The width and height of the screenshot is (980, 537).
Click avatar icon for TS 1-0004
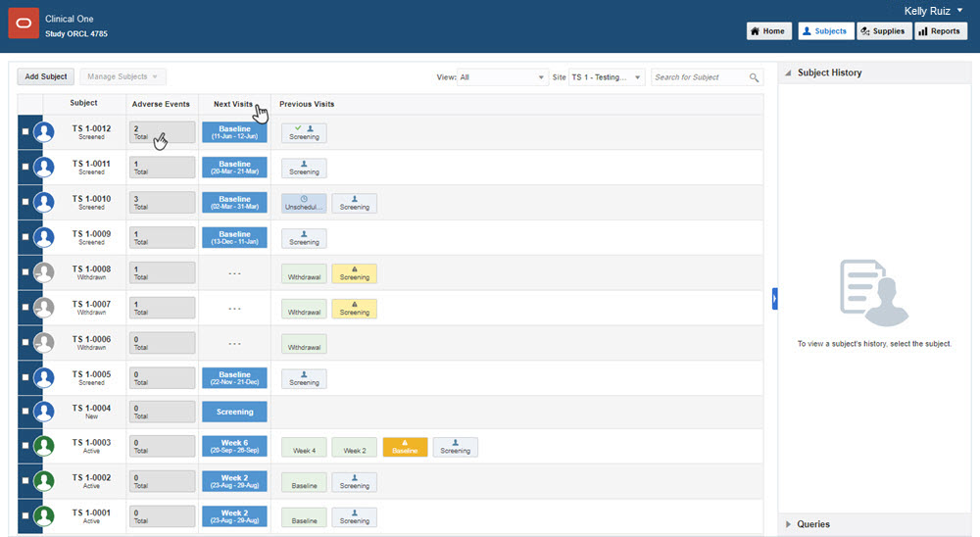point(44,412)
